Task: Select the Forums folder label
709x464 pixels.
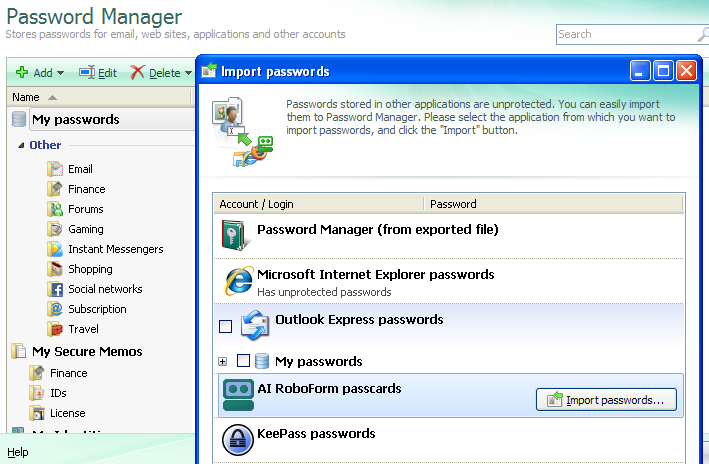Action: [x=85, y=209]
